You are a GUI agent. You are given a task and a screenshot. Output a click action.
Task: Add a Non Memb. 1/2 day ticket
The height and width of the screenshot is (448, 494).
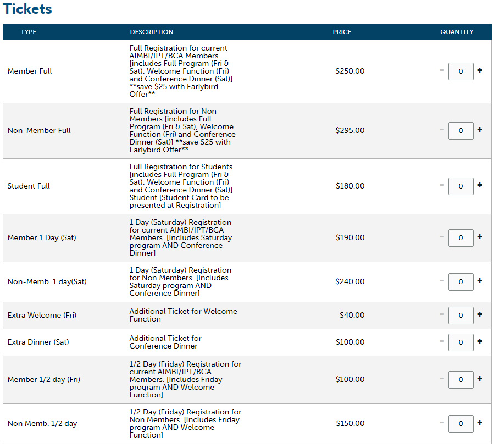point(480,423)
